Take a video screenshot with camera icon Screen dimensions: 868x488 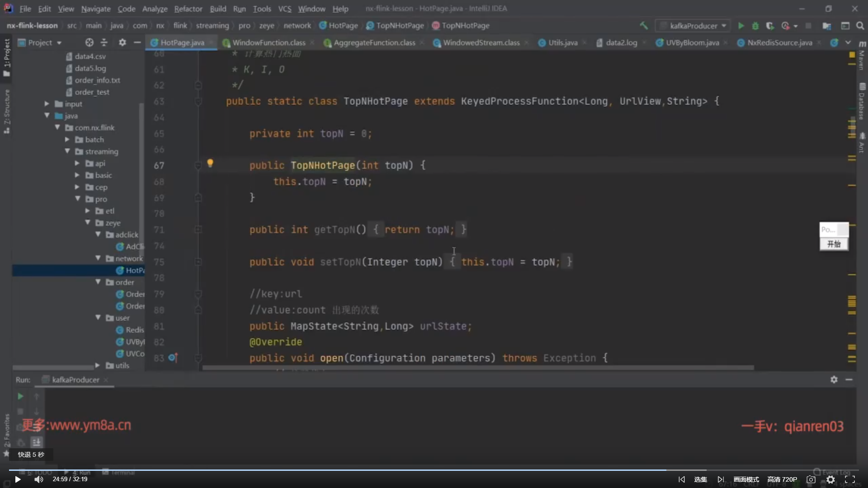coord(811,479)
